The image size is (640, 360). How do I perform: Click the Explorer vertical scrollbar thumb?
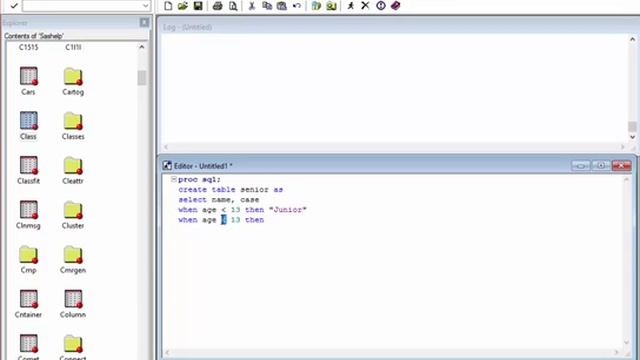pyautogui.click(x=142, y=78)
